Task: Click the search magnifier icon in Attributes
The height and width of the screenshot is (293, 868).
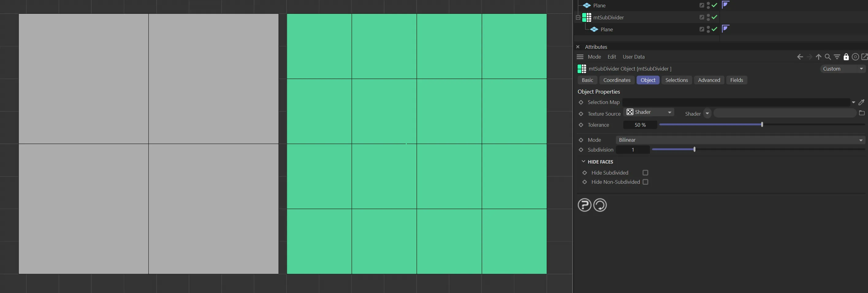Action: (828, 57)
